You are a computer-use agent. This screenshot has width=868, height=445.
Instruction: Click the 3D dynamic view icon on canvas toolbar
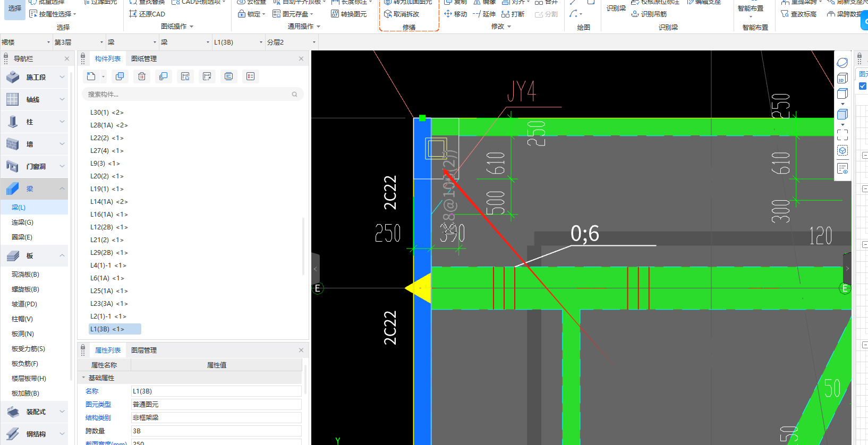click(x=843, y=79)
